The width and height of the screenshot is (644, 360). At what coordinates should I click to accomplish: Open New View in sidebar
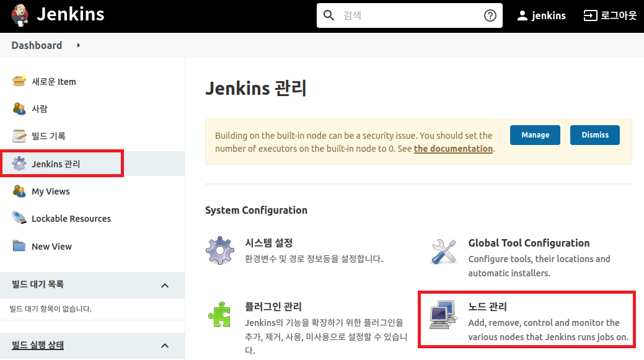pos(51,246)
